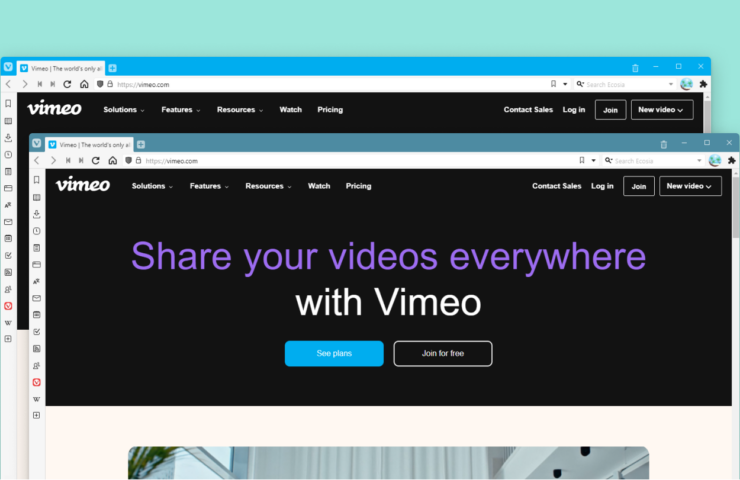Open new tab in front window

(x=141, y=144)
